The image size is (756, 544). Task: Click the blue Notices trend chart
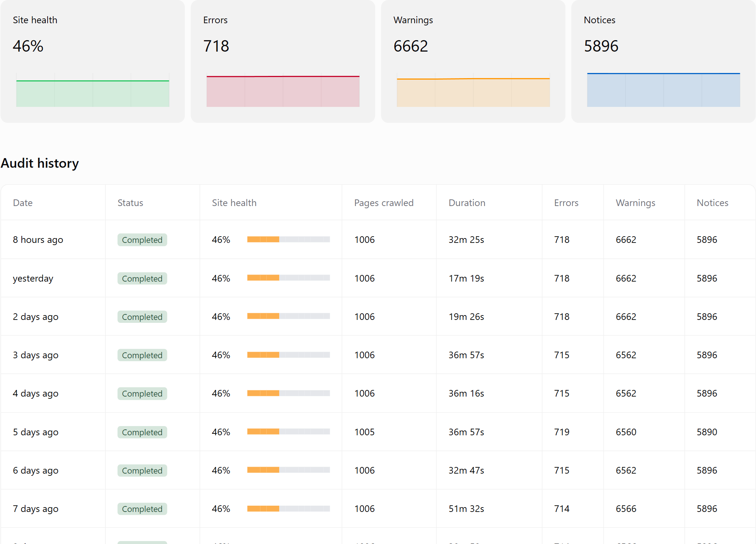point(663,90)
